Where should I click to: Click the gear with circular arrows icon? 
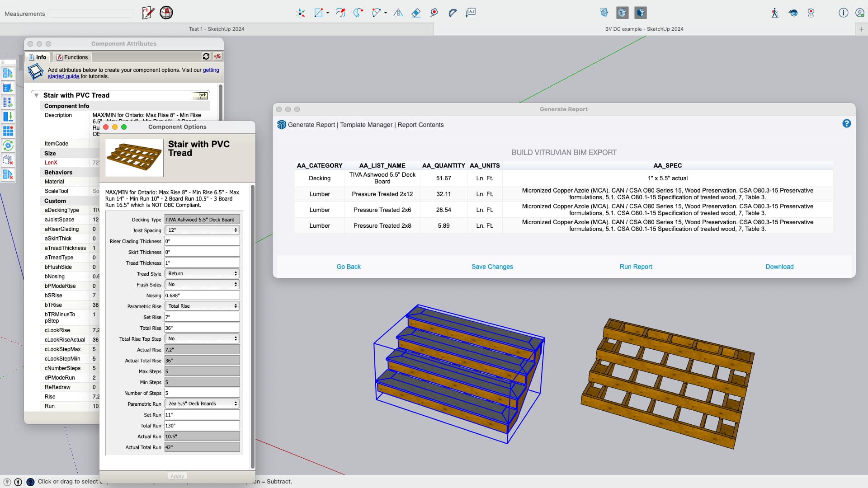8,145
